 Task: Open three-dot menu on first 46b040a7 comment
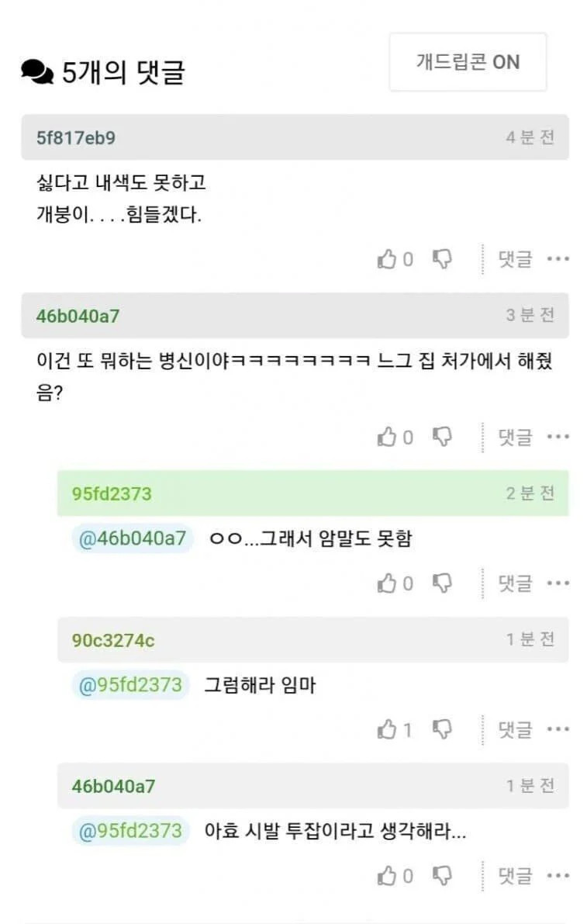[x=558, y=438]
